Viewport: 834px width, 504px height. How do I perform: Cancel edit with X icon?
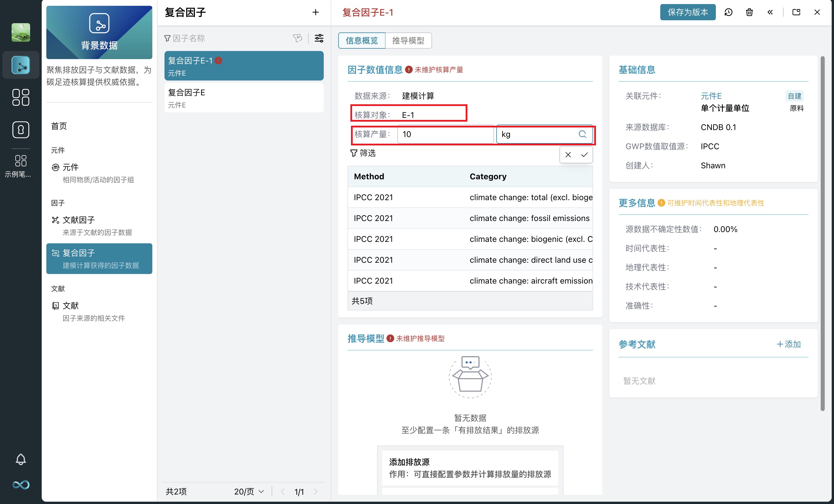click(x=568, y=155)
